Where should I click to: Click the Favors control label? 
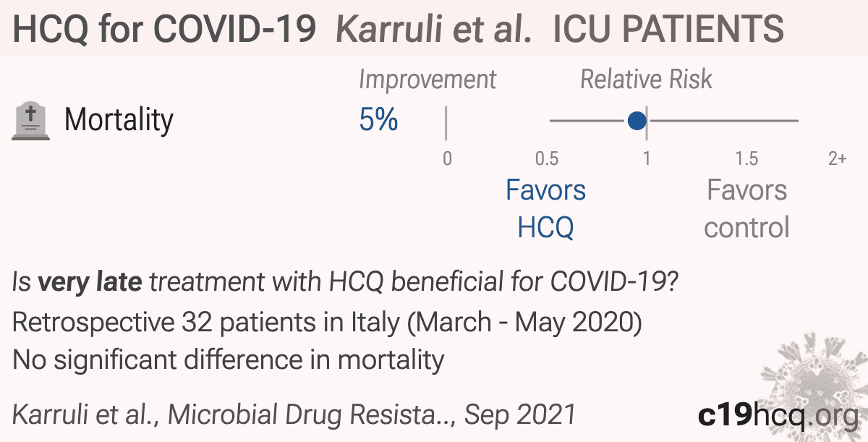coord(746,209)
